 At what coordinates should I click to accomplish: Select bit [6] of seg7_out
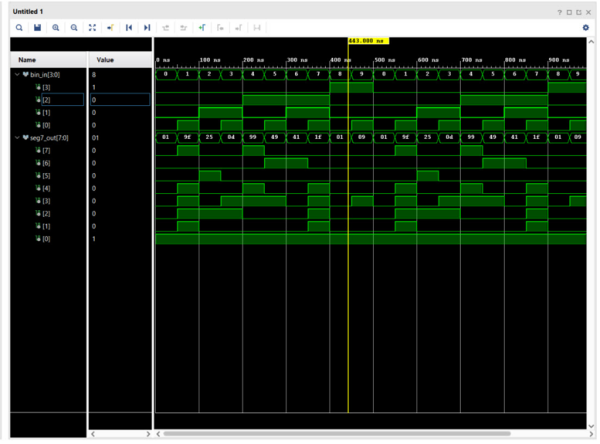coord(46,163)
